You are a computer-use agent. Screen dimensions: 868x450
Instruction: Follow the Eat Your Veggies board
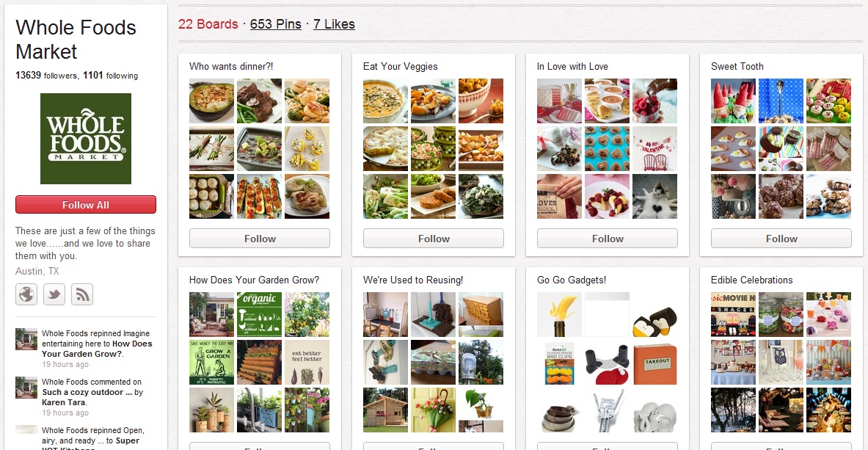pos(434,239)
